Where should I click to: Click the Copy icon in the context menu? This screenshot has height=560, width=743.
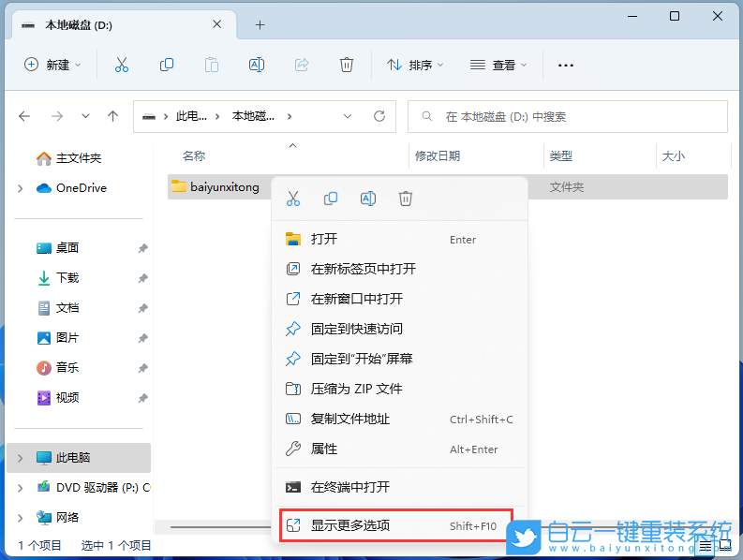pyautogui.click(x=331, y=199)
